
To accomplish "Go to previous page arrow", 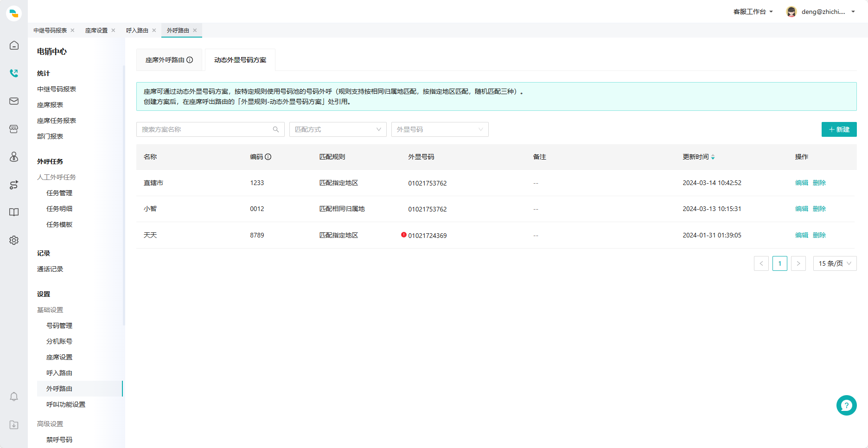I will (761, 263).
